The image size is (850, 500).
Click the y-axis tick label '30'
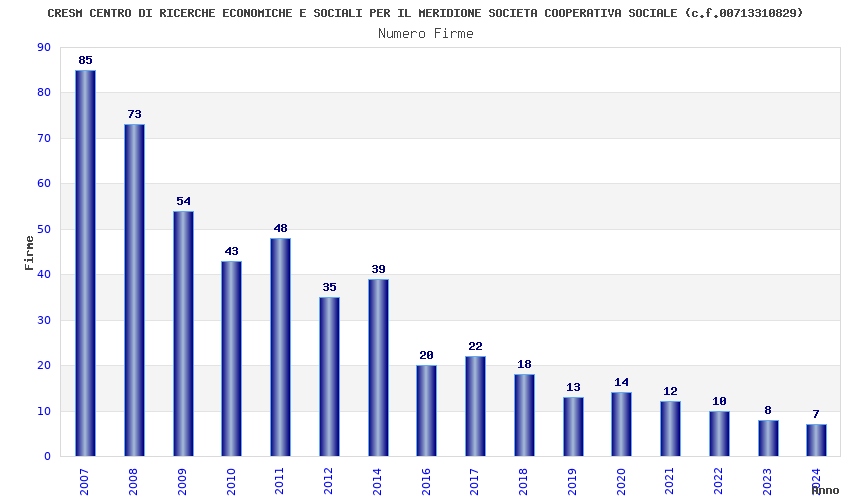coord(44,320)
